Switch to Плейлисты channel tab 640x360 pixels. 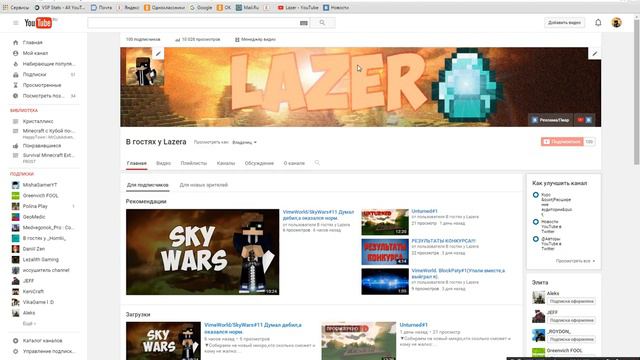(x=194, y=163)
